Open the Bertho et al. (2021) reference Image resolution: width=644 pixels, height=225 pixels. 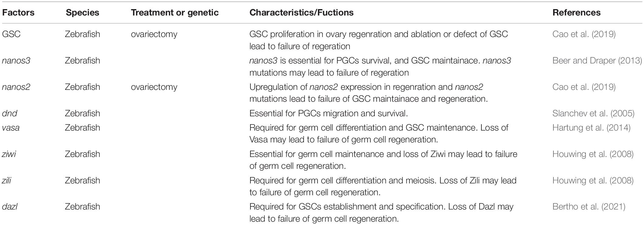point(589,206)
